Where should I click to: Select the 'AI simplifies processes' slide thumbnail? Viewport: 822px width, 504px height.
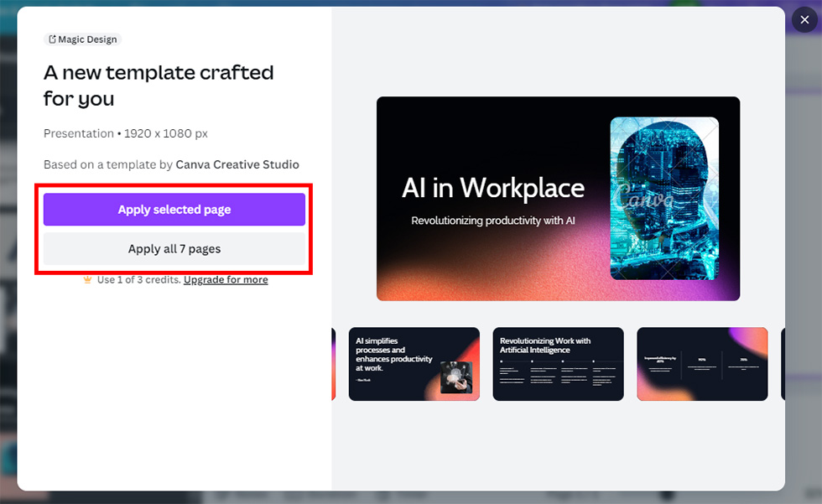point(414,364)
